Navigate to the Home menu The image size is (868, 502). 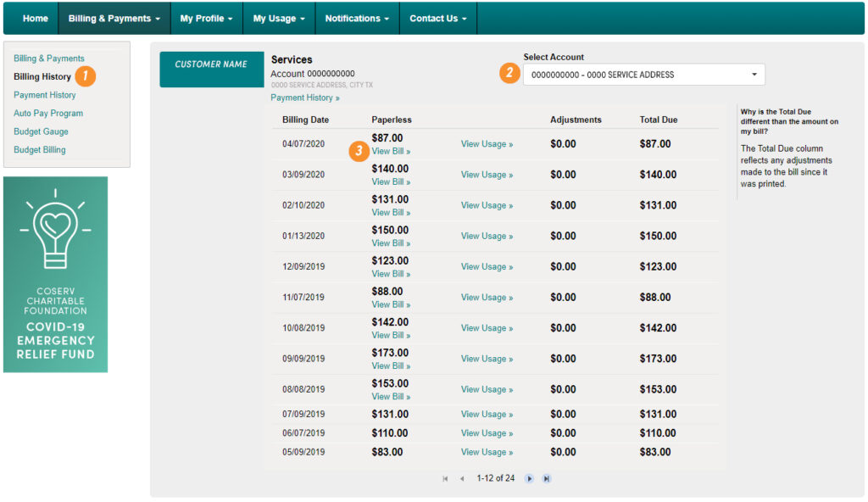pos(34,18)
